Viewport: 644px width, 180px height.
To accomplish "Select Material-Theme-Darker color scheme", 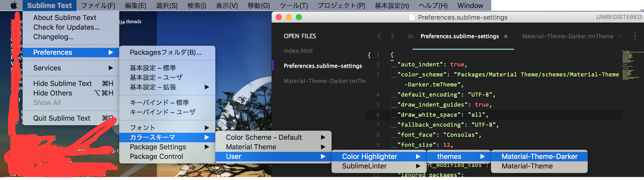I will [x=539, y=156].
